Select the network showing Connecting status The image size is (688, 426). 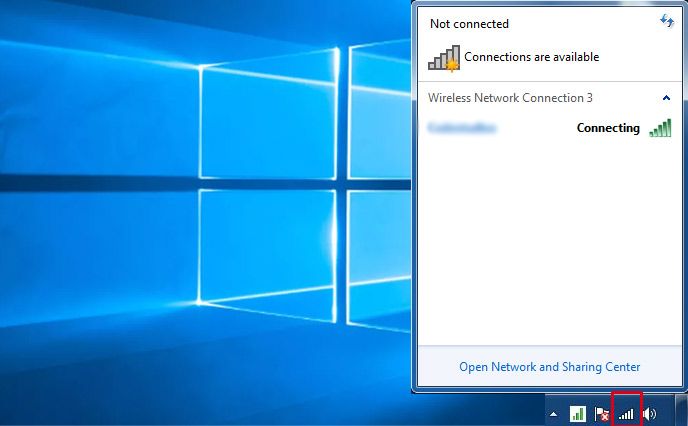click(549, 128)
